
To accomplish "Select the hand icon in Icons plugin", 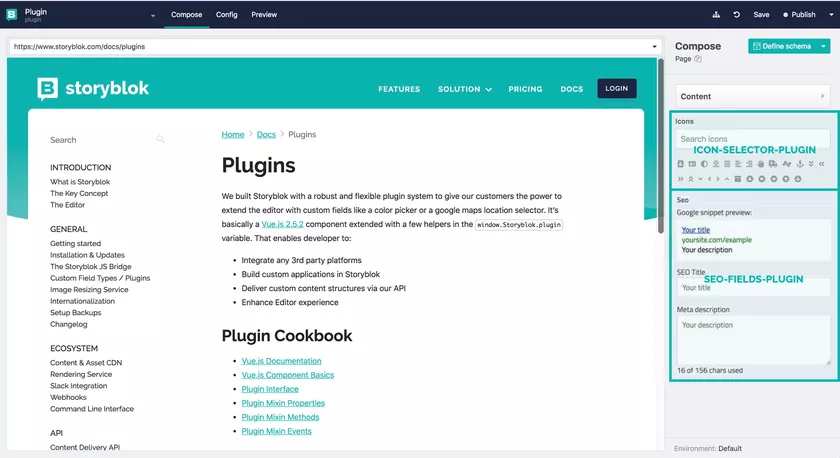I will click(761, 164).
